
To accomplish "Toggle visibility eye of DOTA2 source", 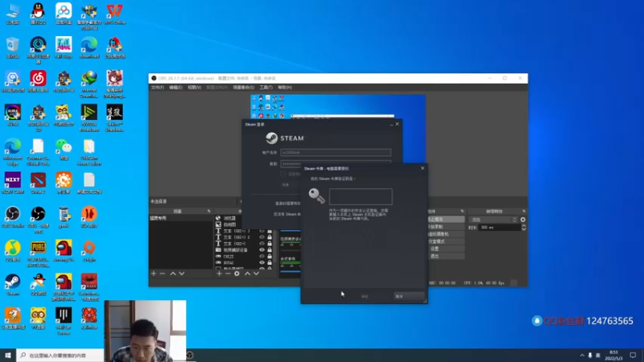I will [x=262, y=262].
